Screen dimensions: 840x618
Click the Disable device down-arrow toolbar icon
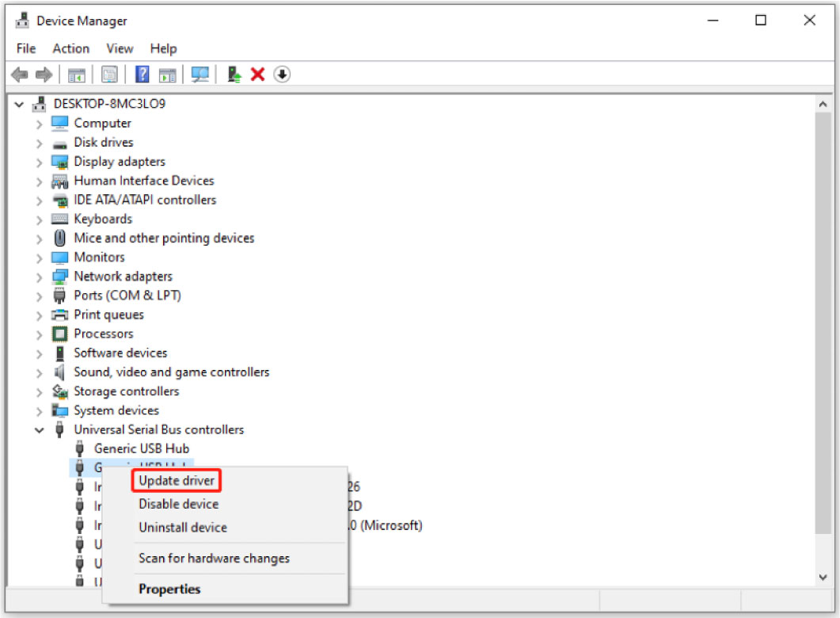pos(281,74)
